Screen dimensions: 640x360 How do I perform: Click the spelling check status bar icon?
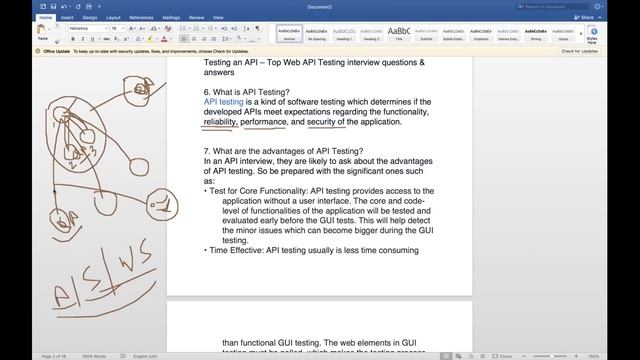point(122,356)
